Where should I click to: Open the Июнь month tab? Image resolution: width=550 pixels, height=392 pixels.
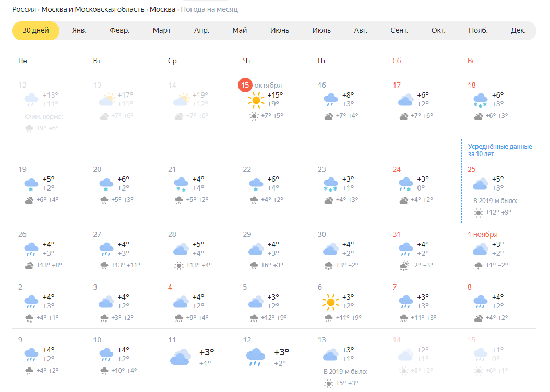(280, 30)
